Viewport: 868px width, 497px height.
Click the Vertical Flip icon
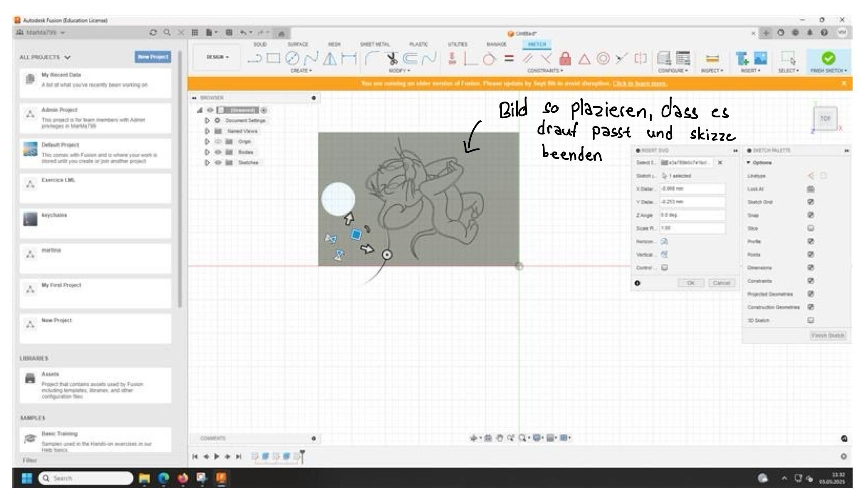pos(664,254)
